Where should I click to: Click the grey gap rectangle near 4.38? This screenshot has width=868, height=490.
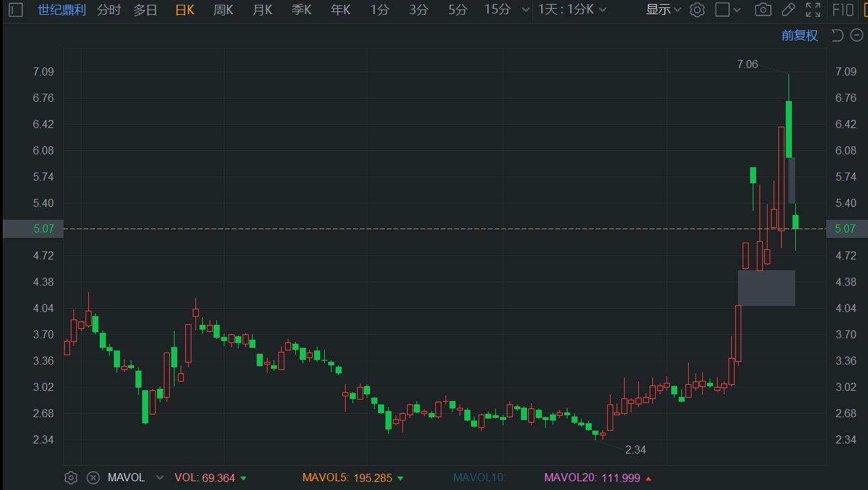(766, 288)
